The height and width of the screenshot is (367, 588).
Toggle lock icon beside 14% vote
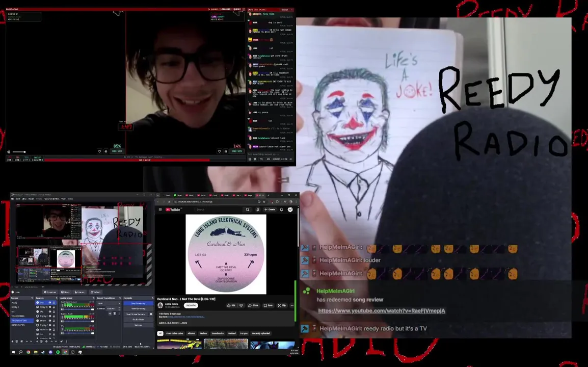[x=225, y=151]
